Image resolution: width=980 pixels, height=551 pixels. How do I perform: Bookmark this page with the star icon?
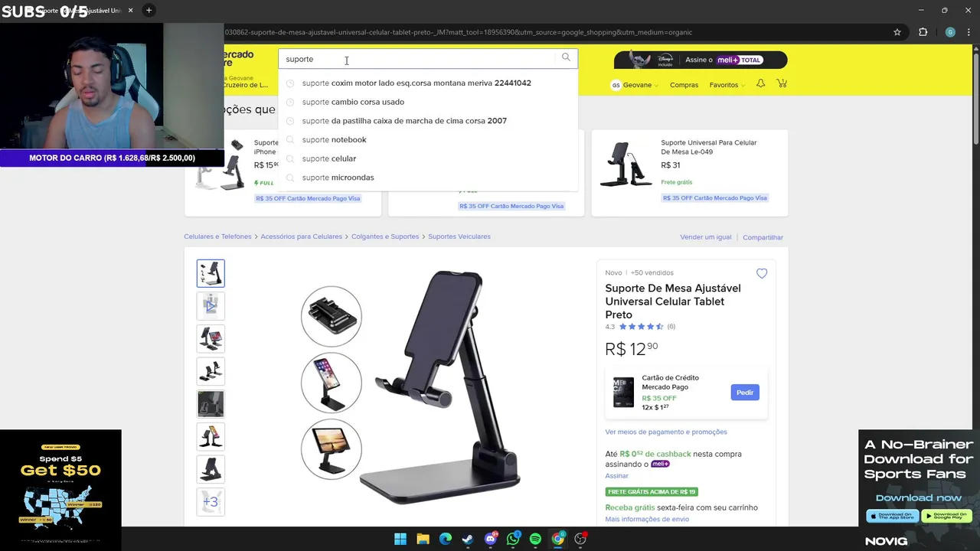click(x=897, y=32)
